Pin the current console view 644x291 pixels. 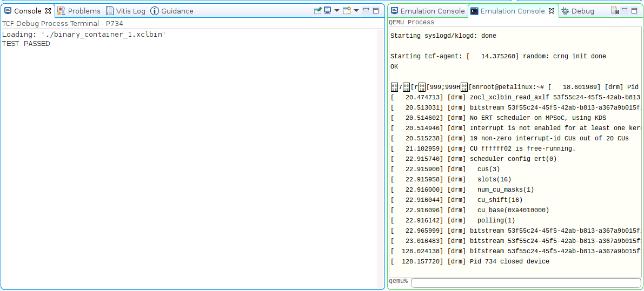(318, 11)
